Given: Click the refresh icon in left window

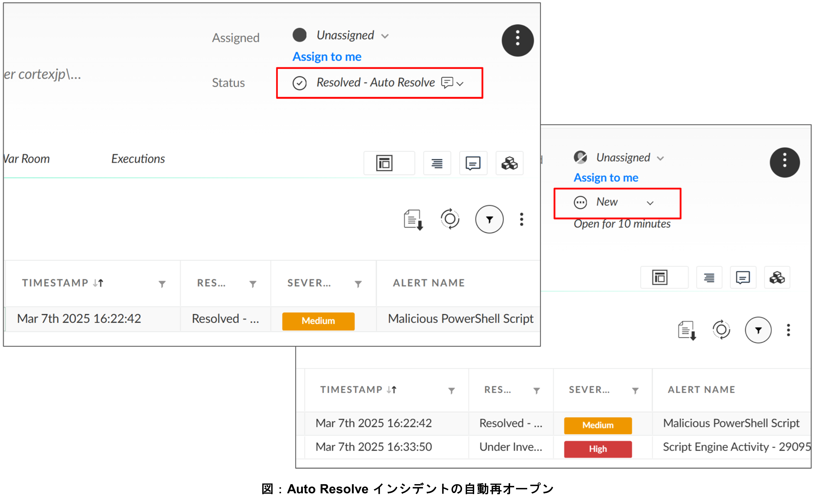Looking at the screenshot, I should point(450,219).
